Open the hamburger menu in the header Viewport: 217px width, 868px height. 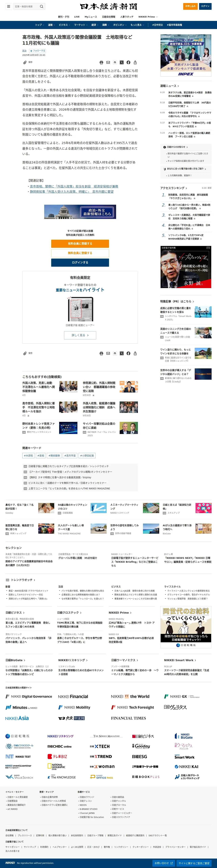8,6
